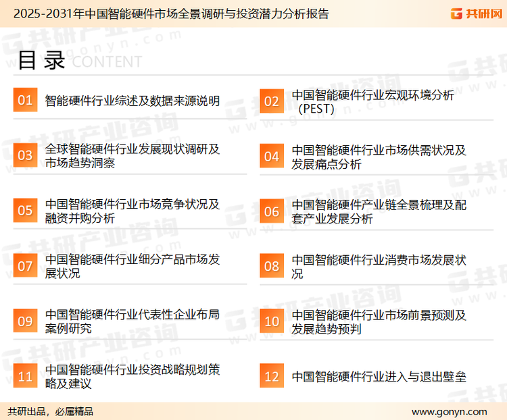Select the orange 08 chapter number badge
The image size is (507, 420).
pyautogui.click(x=272, y=266)
